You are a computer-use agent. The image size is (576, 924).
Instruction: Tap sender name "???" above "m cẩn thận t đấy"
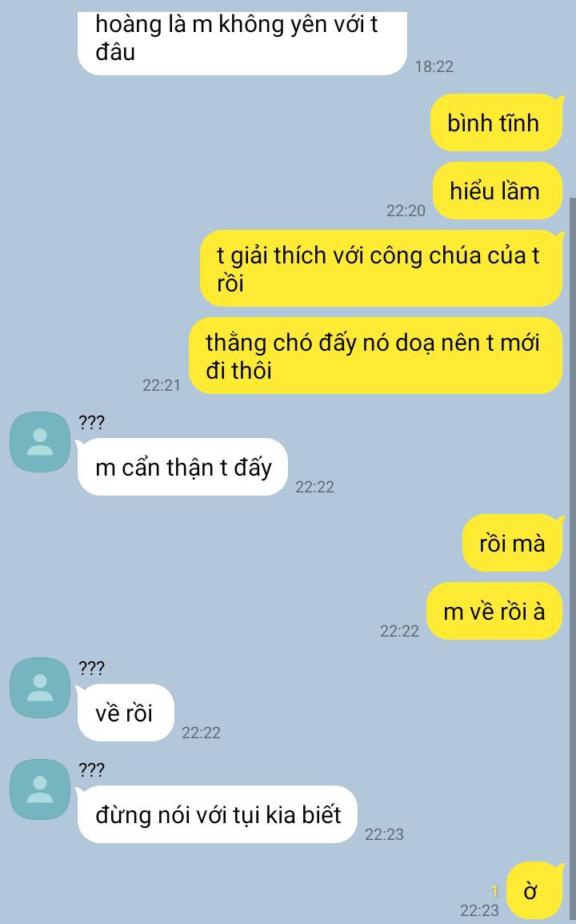91,423
